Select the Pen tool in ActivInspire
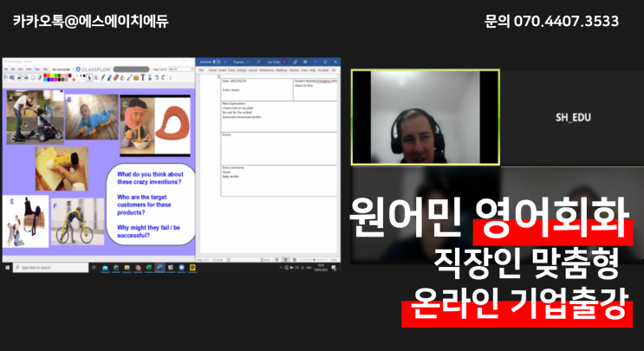 [102, 77]
